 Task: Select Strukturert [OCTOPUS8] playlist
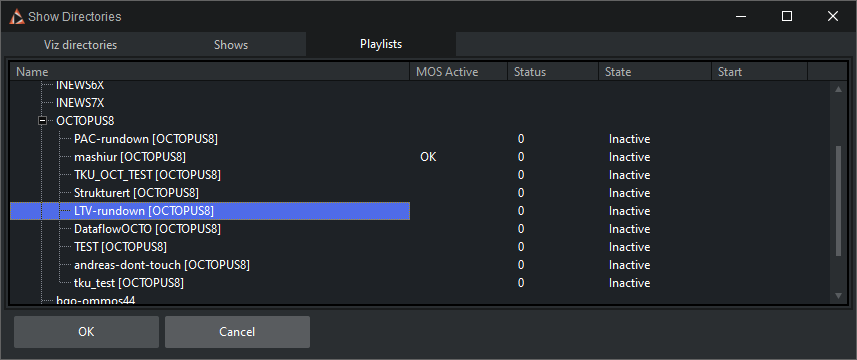coord(136,193)
